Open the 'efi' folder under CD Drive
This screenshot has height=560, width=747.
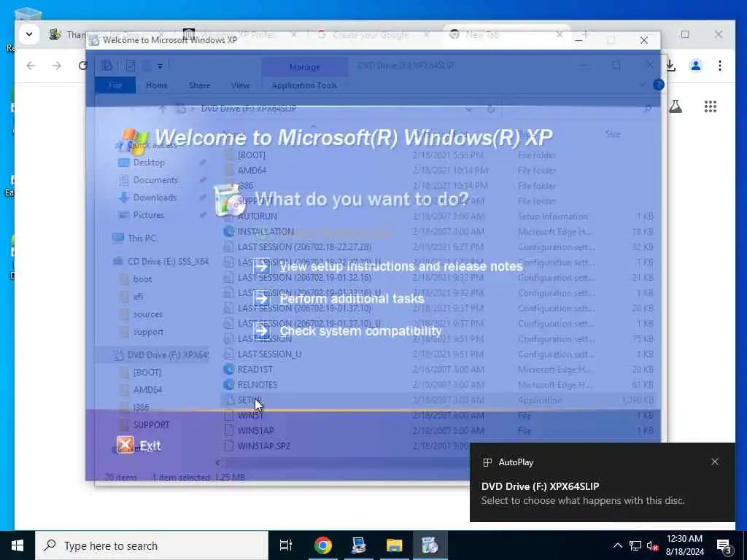pyautogui.click(x=138, y=297)
